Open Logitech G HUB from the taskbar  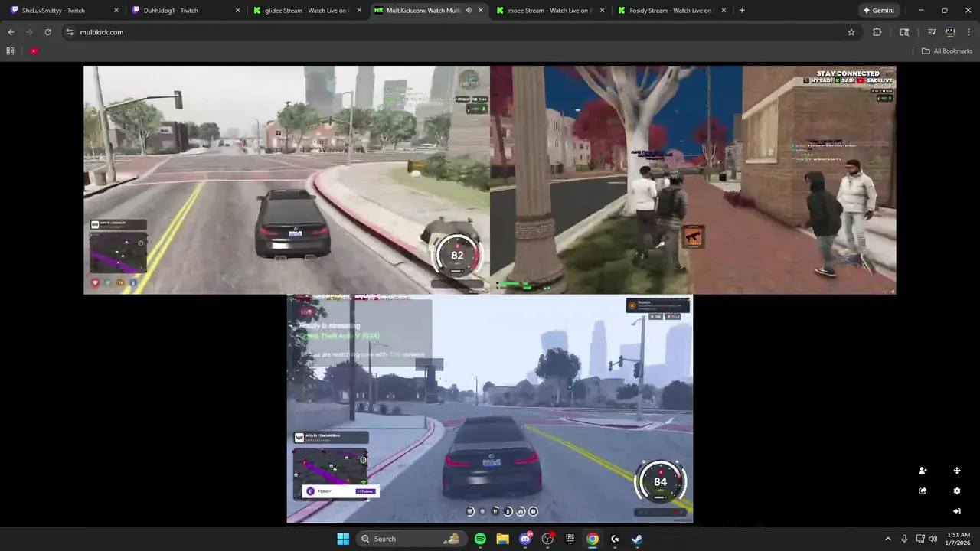(x=615, y=539)
